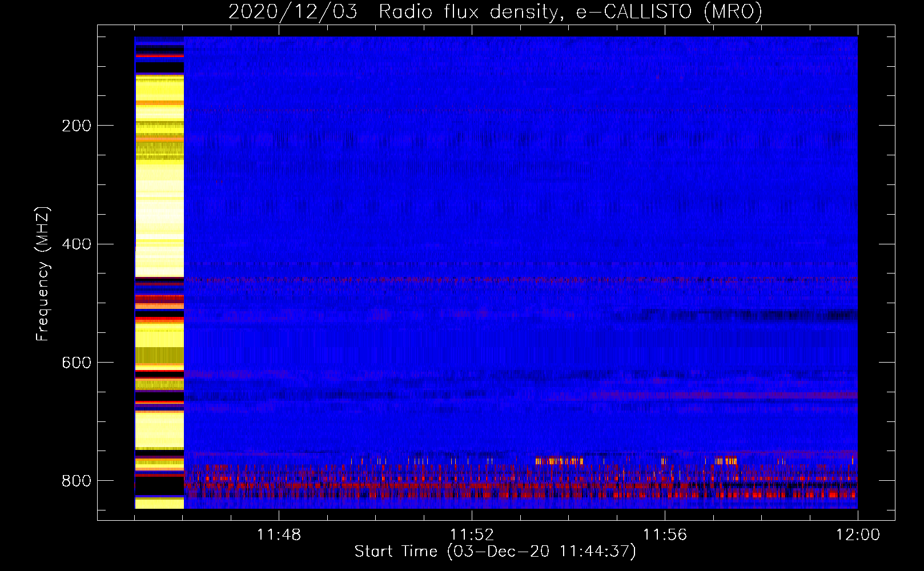Click the 'Frequency (MHZ)' axis label
The image size is (924, 571).
pos(43,274)
